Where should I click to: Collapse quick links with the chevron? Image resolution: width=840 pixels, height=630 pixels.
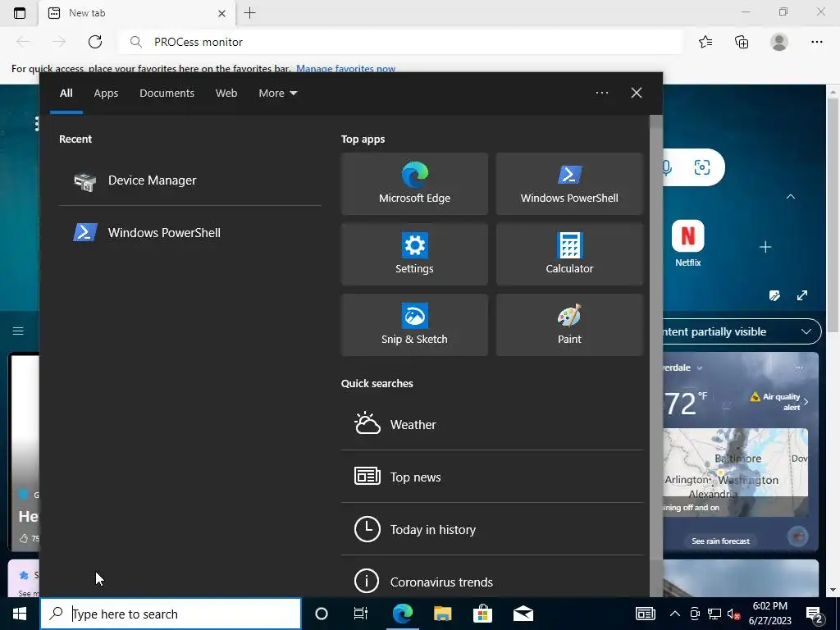tap(791, 197)
